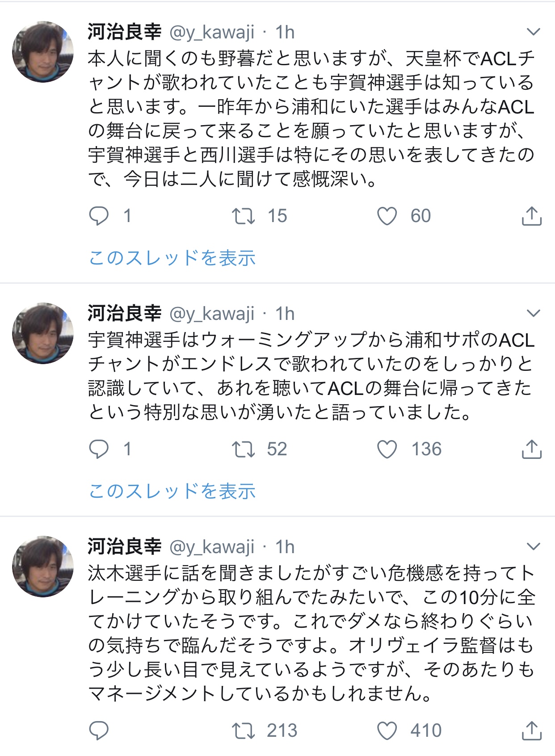Expand options chevron on the ウォーミングアップ tweet
The height and width of the screenshot is (756, 555).
(534, 313)
